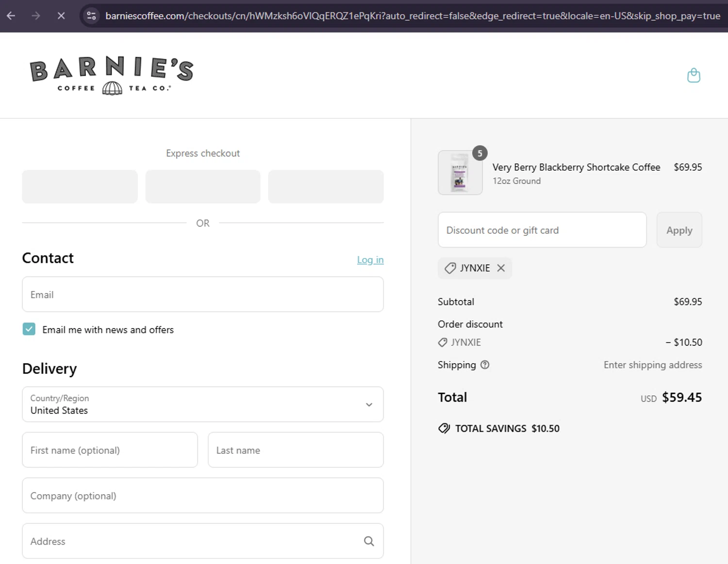Click the Shipping help question icon
Image resolution: width=728 pixels, height=564 pixels.
point(485,365)
